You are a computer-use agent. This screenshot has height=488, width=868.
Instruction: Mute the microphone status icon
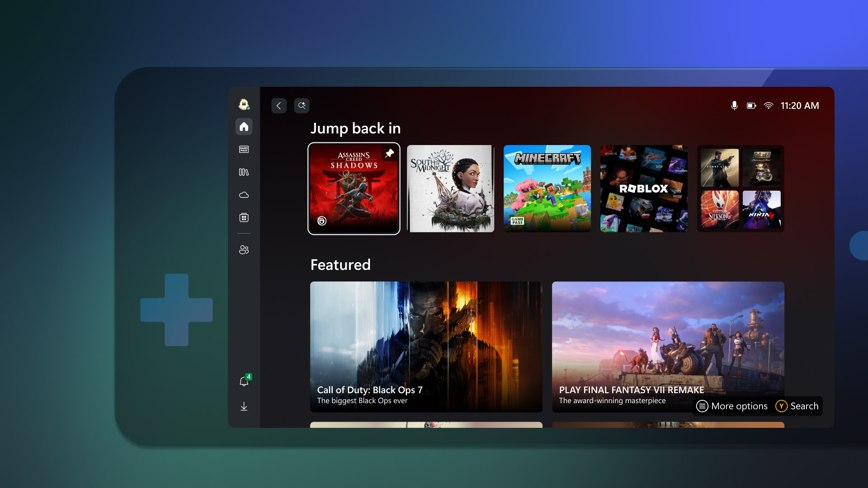735,105
